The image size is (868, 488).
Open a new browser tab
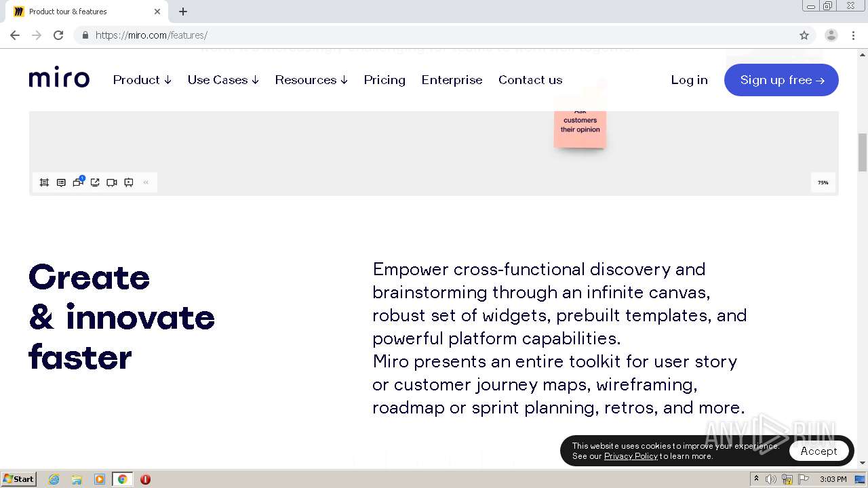click(x=183, y=12)
